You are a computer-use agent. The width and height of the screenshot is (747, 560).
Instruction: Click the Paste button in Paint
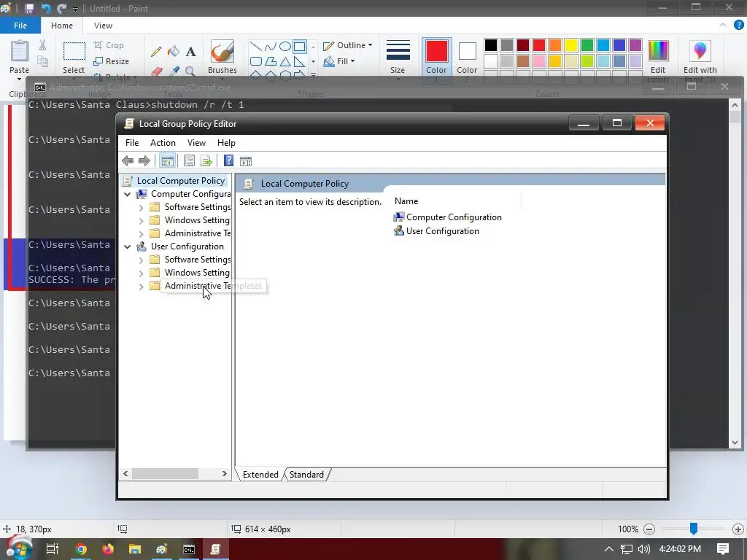[x=20, y=57]
